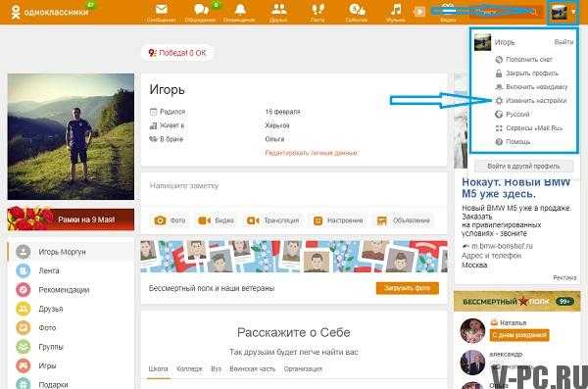588x389 pixels.
Task: Select Пополнить счет in profile menu
Action: pyautogui.click(x=529, y=59)
